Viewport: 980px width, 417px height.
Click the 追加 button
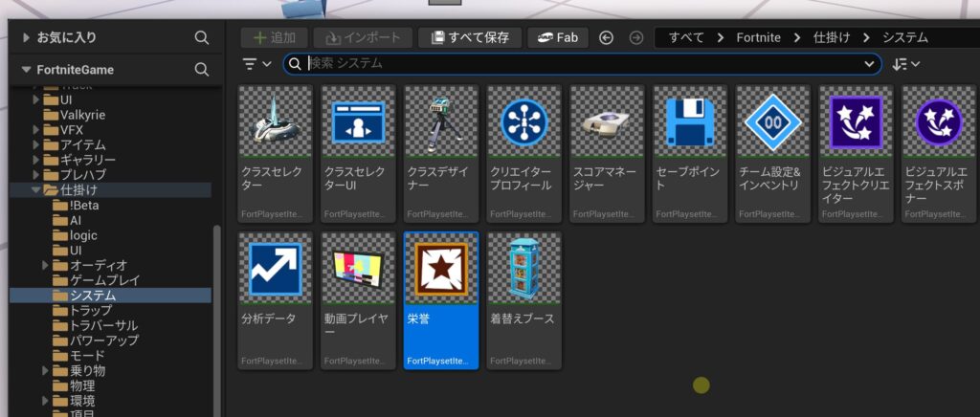pos(275,37)
